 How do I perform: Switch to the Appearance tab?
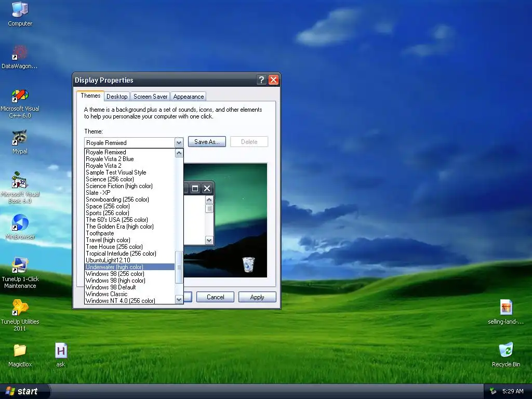click(188, 97)
